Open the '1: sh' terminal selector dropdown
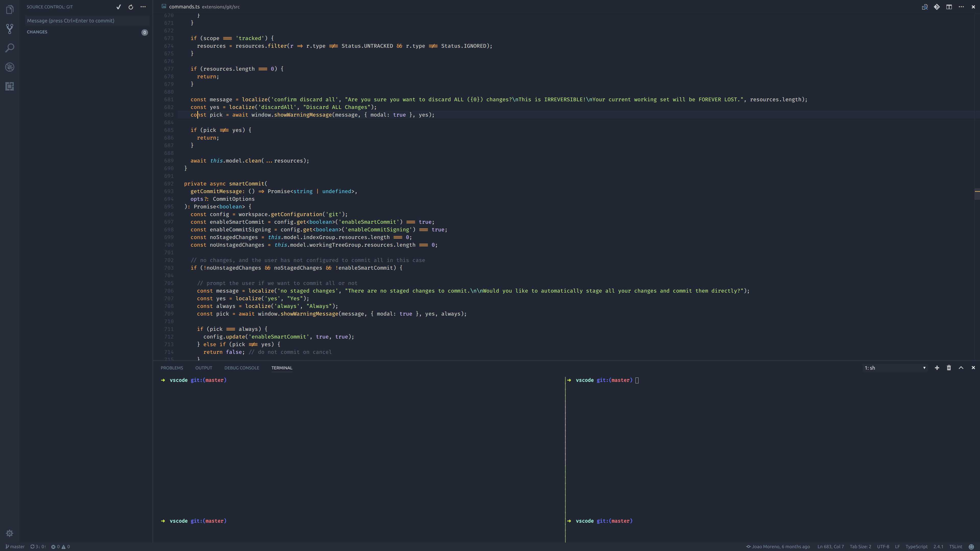980x551 pixels. [x=894, y=368]
